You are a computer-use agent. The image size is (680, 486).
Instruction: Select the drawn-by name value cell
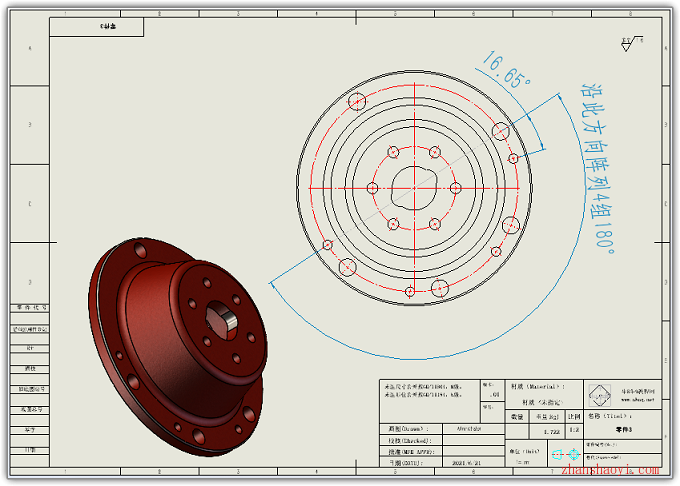pos(473,429)
